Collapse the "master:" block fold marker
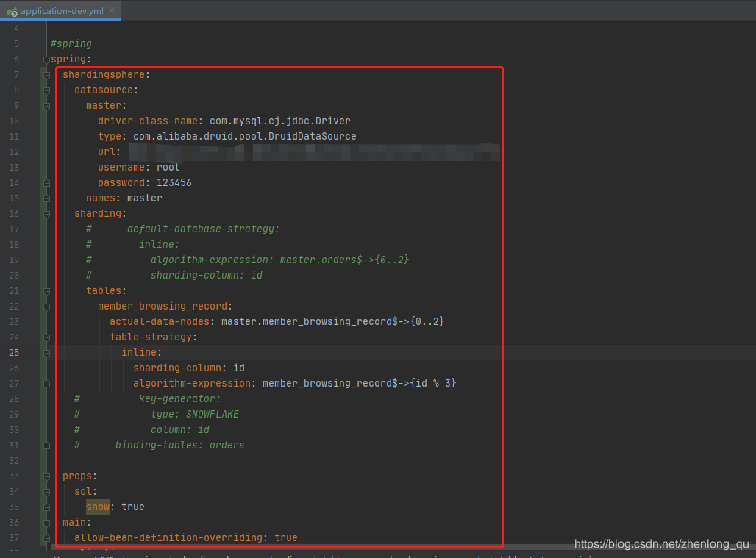Image resolution: width=756 pixels, height=558 pixels. pyautogui.click(x=46, y=105)
